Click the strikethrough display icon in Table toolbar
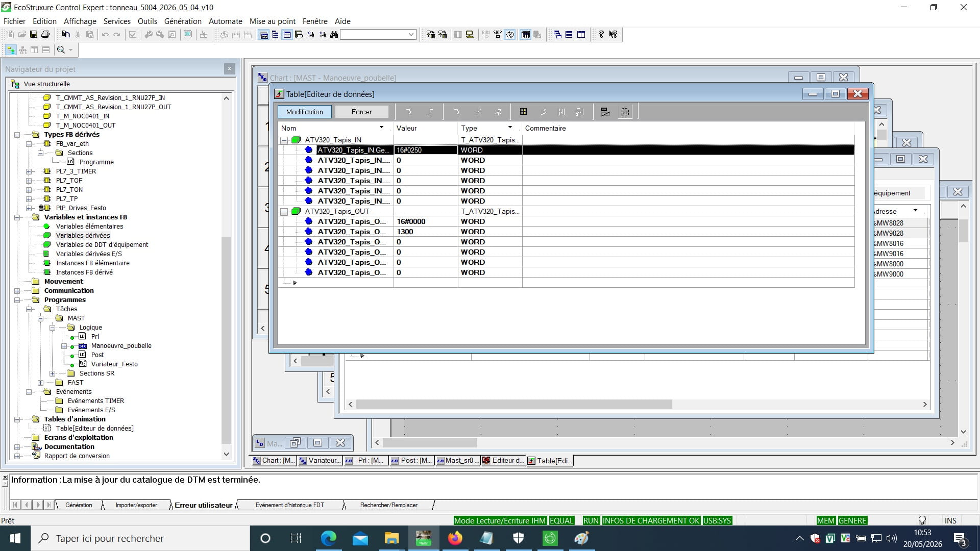The width and height of the screenshot is (980, 551). pyautogui.click(x=605, y=112)
